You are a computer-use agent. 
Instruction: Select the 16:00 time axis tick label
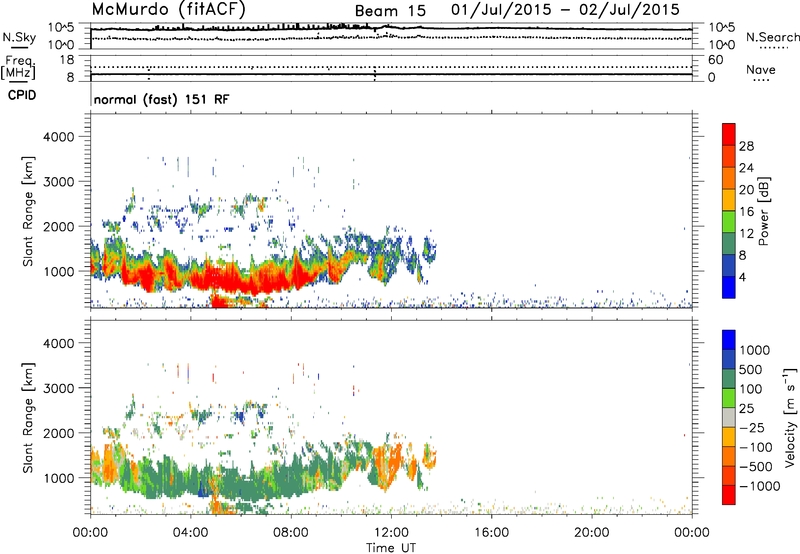pos(491,533)
